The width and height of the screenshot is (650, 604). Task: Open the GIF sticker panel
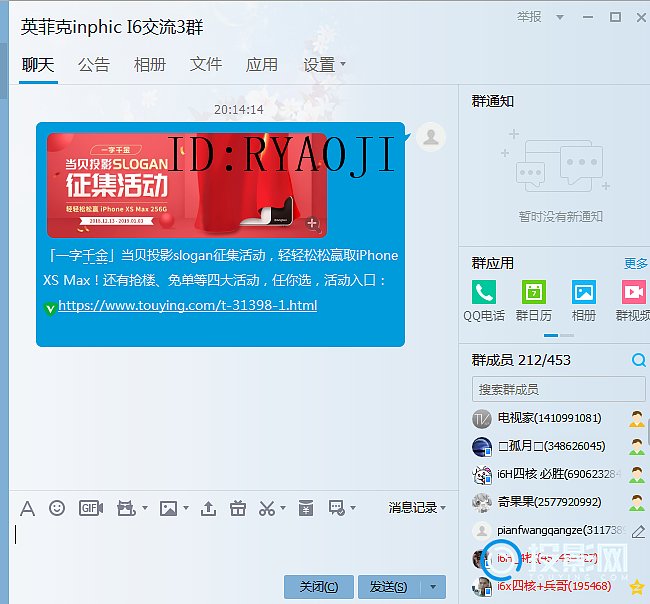(x=91, y=508)
